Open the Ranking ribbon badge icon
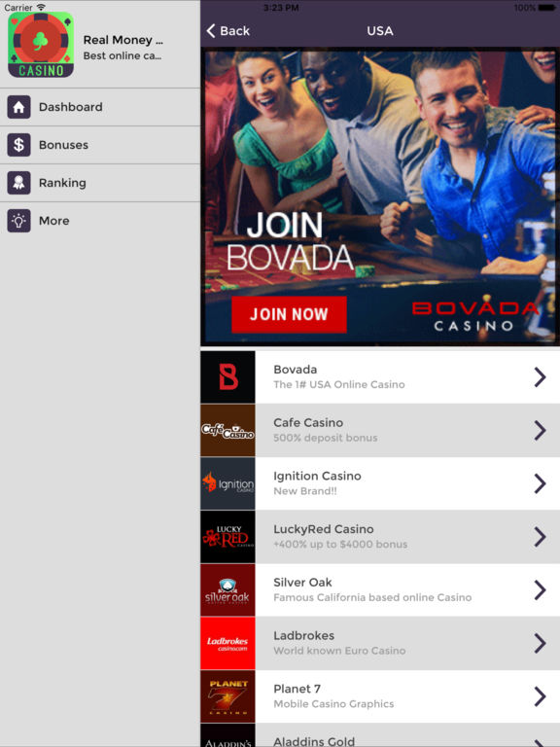The width and height of the screenshot is (560, 747). point(19,183)
